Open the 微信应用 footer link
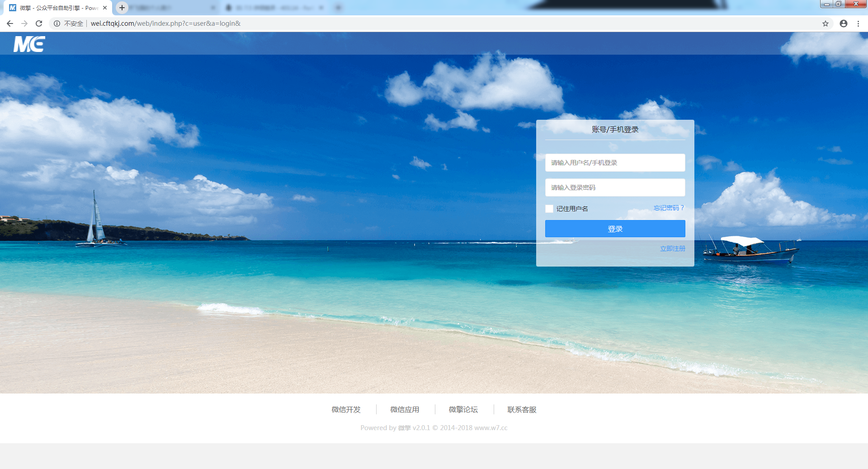Viewport: 868px width, 469px height. click(x=405, y=409)
